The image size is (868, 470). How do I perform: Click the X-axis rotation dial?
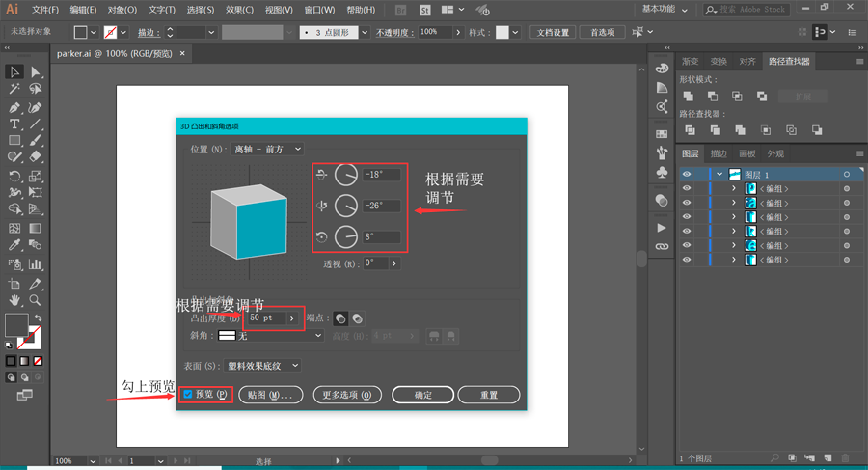(x=346, y=175)
